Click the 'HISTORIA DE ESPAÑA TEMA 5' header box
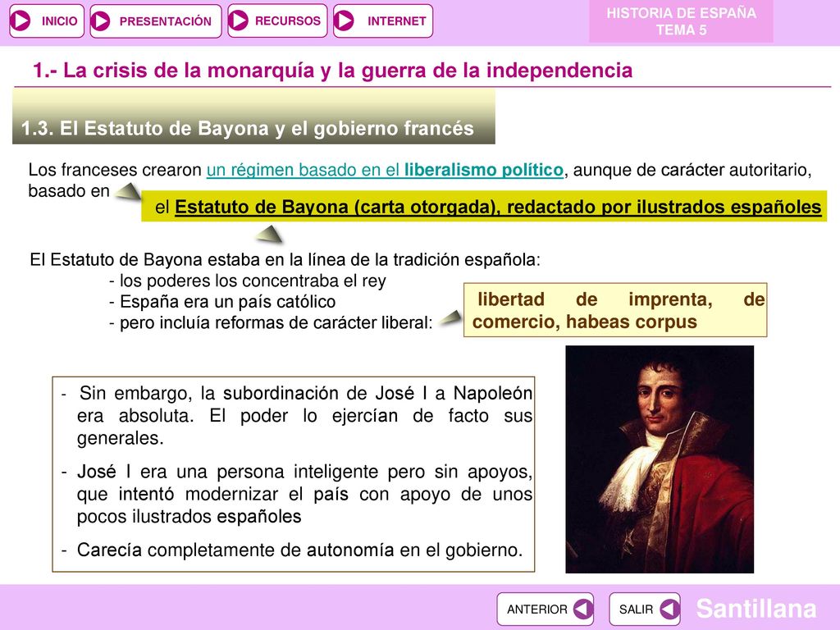Viewport: 840px width, 630px height. tap(681, 21)
